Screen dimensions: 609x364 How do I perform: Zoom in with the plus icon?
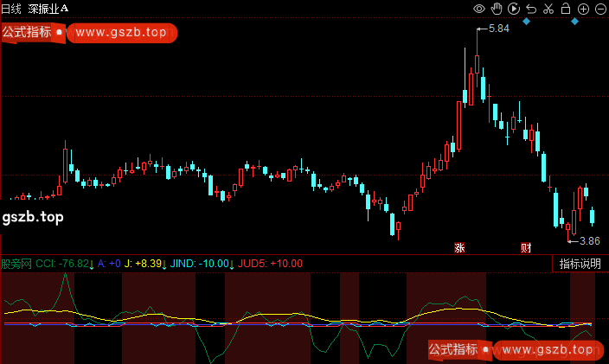[584, 9]
